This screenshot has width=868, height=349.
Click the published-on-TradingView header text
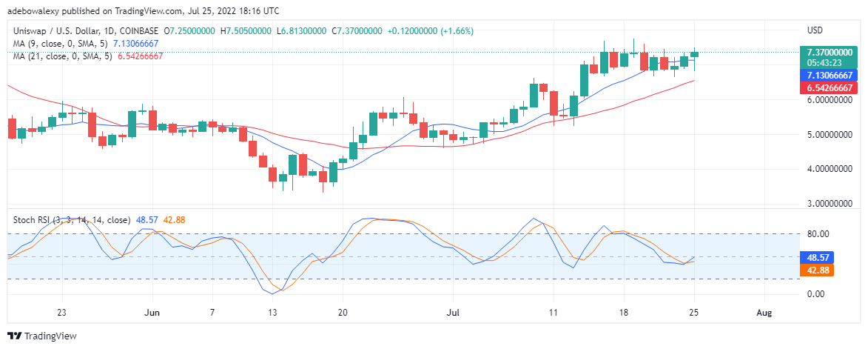click(144, 10)
